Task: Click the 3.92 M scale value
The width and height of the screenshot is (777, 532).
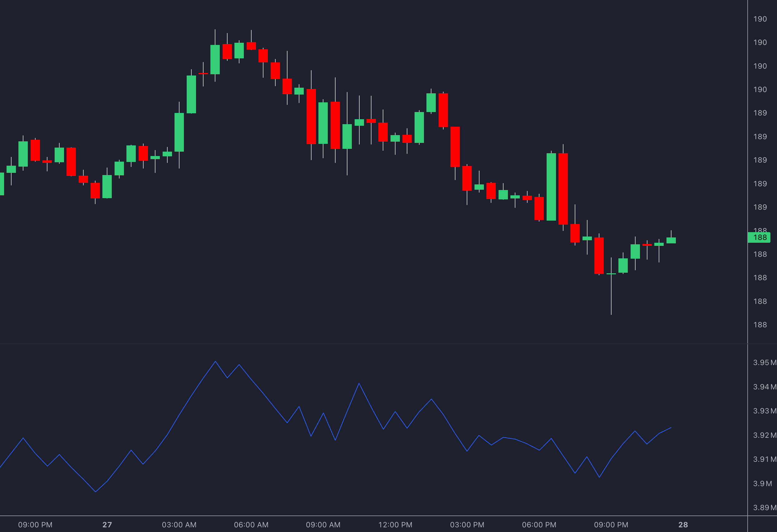Action: (x=765, y=435)
